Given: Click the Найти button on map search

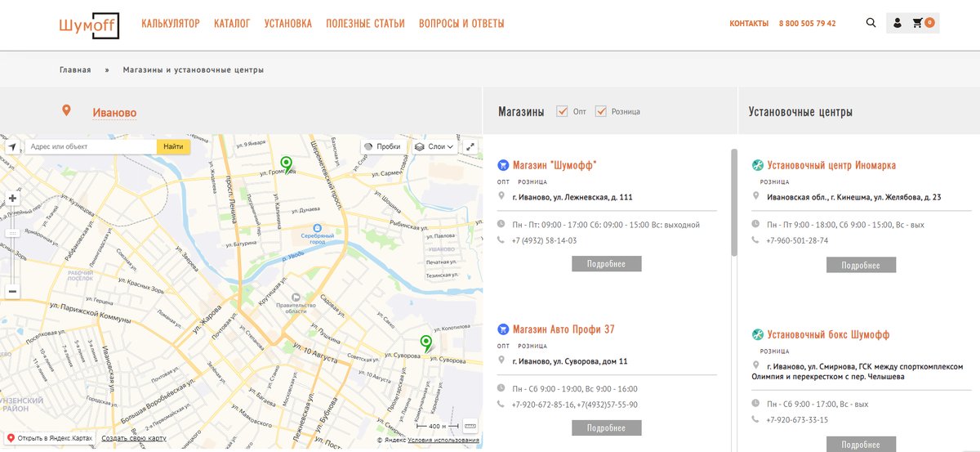Looking at the screenshot, I should tap(173, 147).
